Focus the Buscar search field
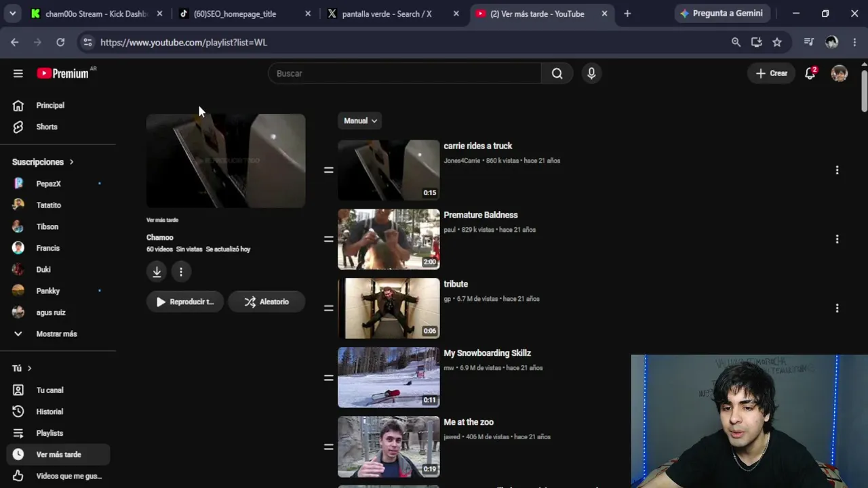Viewport: 868px width, 488px height. (x=405, y=73)
